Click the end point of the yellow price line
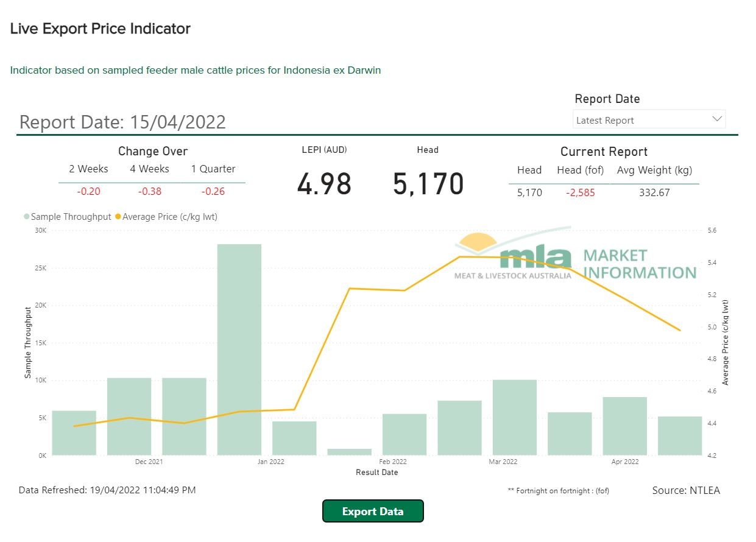 pos(680,331)
